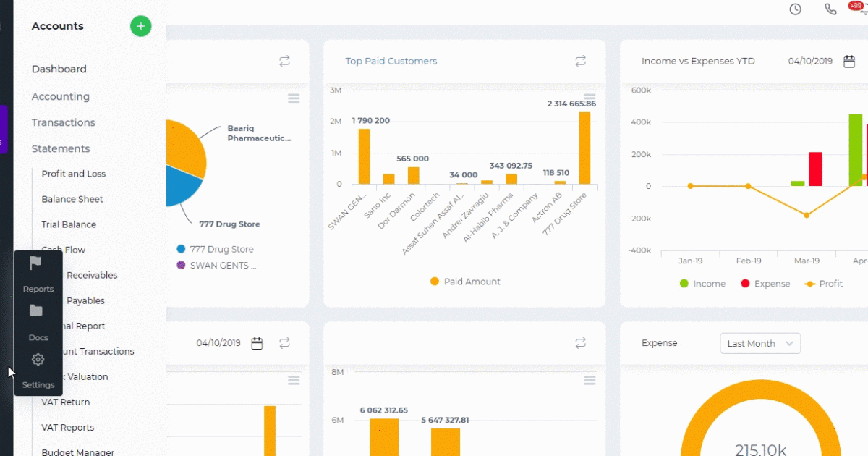This screenshot has height=456, width=868.
Task: Click the 118 510 value label
Action: (556, 173)
